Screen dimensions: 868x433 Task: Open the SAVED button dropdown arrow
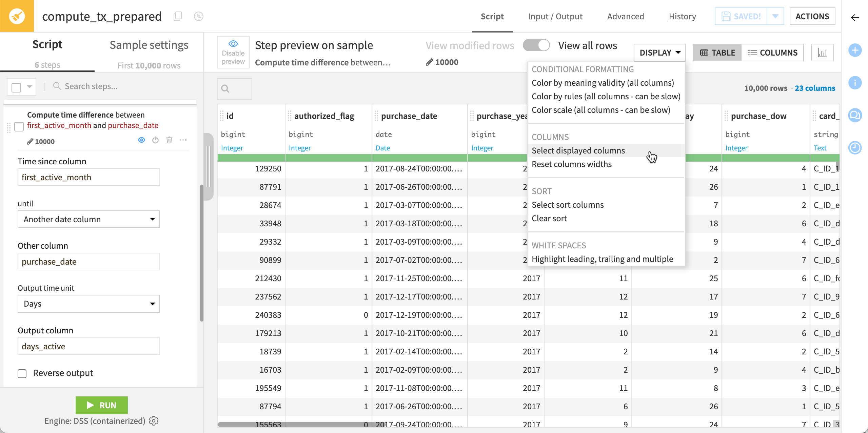coord(776,16)
